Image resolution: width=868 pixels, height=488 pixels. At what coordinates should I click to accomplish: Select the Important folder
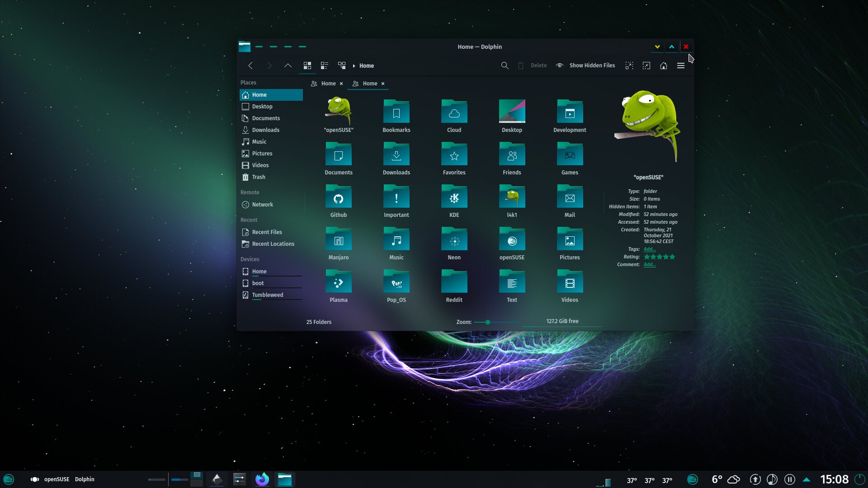pyautogui.click(x=396, y=201)
